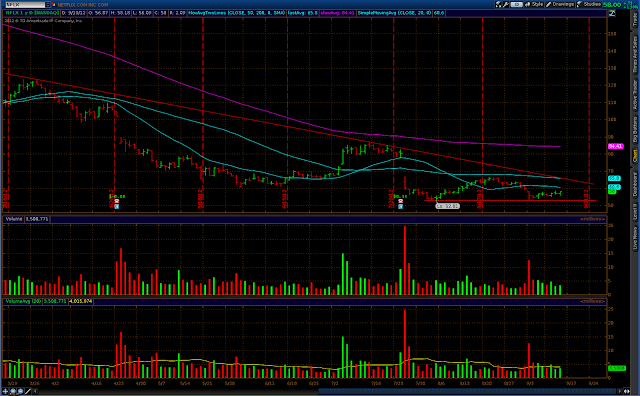This screenshot has width=640, height=396.
Task: Open chart settings wrench icon
Action: tap(506, 4)
